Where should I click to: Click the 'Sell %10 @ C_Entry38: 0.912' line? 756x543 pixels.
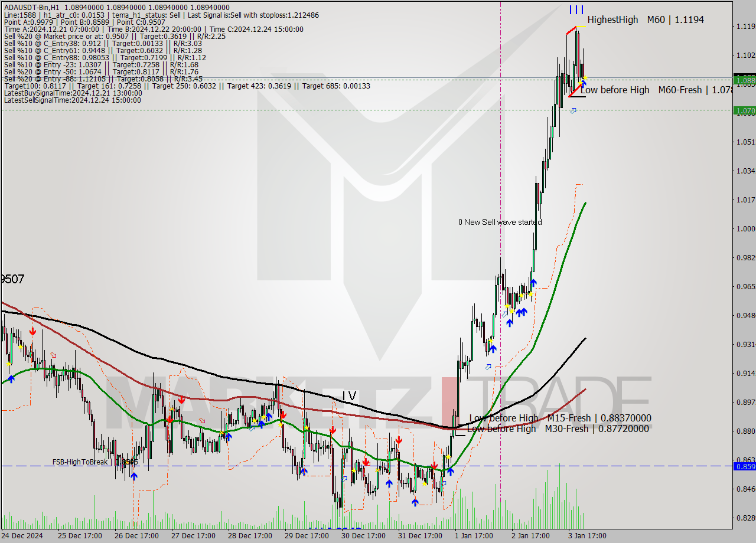[103, 43]
